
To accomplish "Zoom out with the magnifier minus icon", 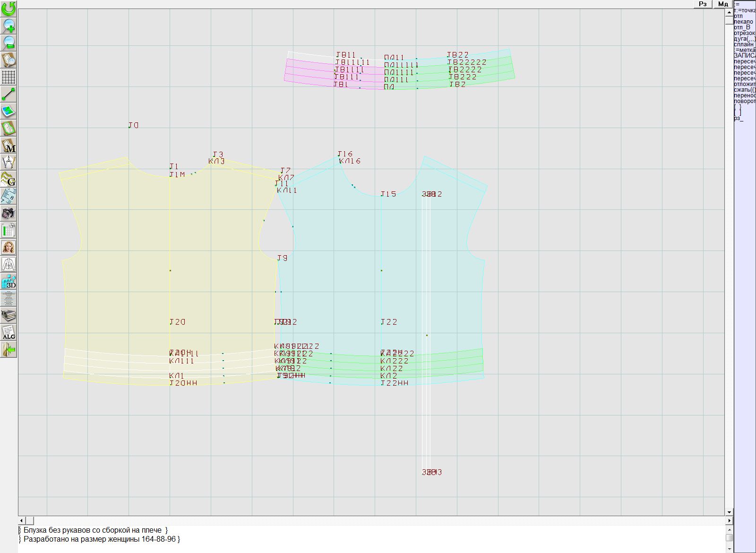I will (9, 43).
